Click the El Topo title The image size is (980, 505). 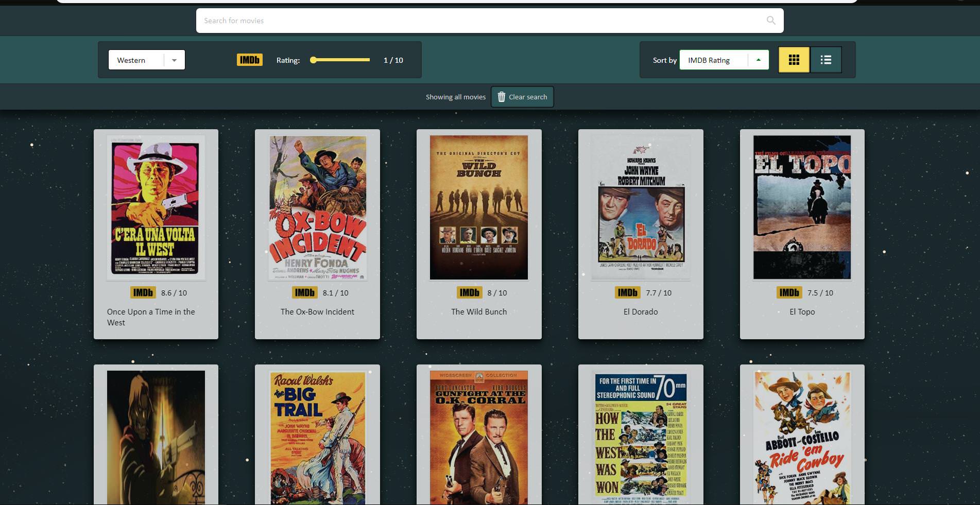point(802,312)
